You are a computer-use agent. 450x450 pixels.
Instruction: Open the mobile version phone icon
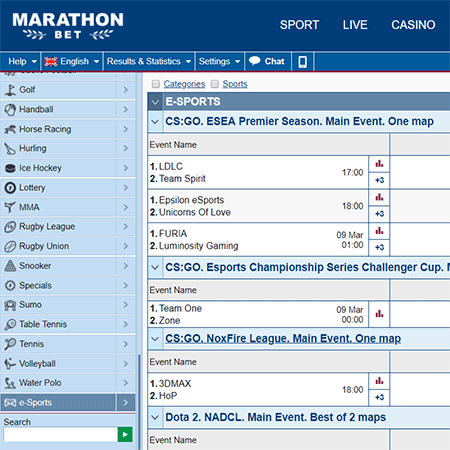(x=302, y=62)
